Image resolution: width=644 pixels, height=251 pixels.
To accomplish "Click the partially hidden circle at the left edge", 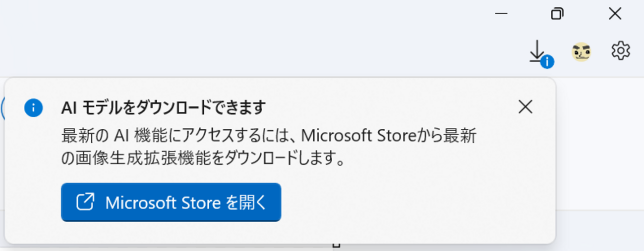I will (x=3, y=108).
